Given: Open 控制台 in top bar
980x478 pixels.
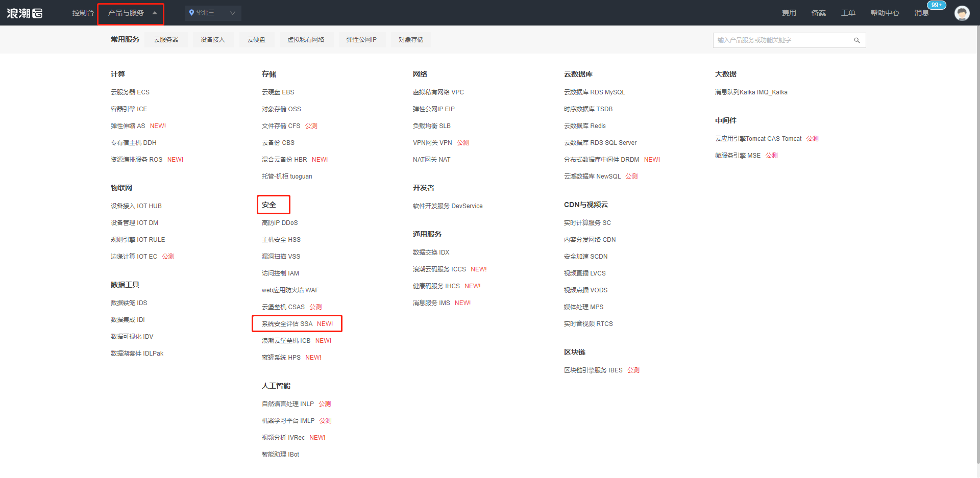Looking at the screenshot, I should pos(83,13).
